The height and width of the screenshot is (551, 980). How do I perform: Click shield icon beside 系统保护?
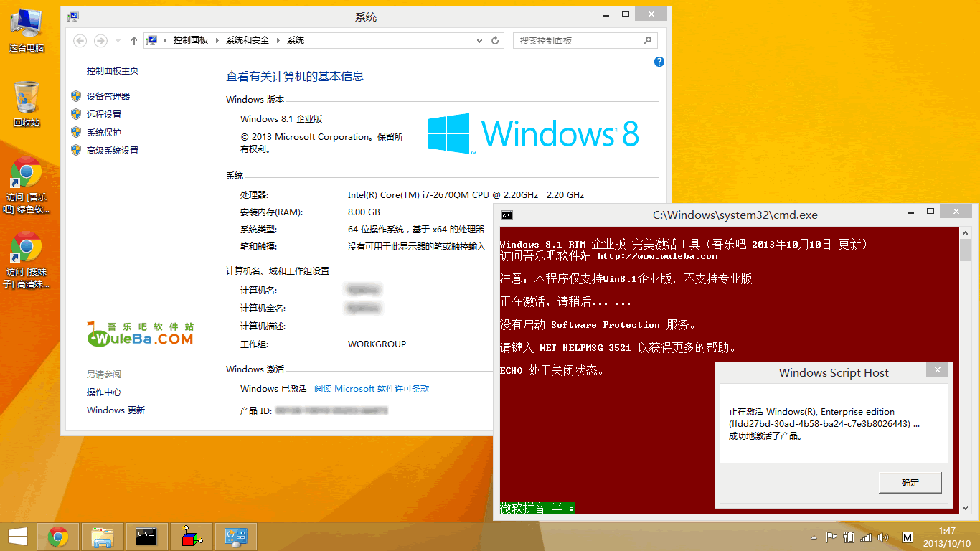point(76,132)
